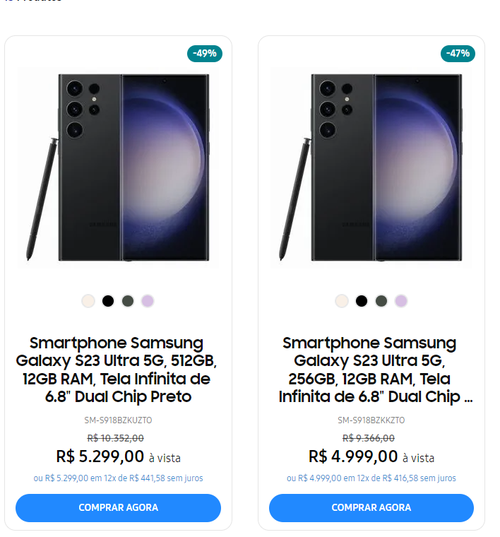Open the 512GB Galaxy S23 Ultra title link
Viewport: 500px width, 537px height.
point(117,370)
